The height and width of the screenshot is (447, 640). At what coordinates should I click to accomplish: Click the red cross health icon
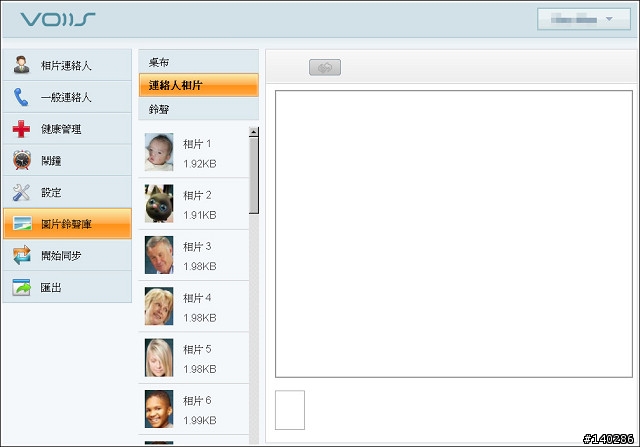21,129
